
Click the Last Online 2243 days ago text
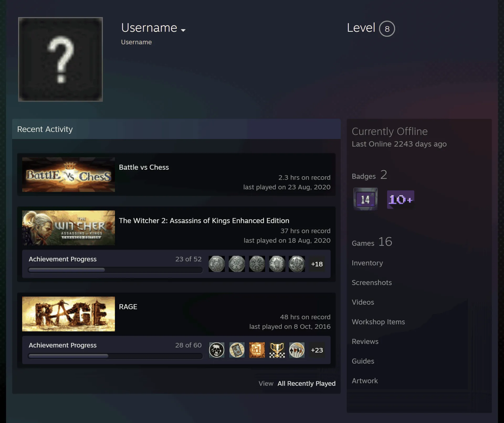click(x=399, y=144)
